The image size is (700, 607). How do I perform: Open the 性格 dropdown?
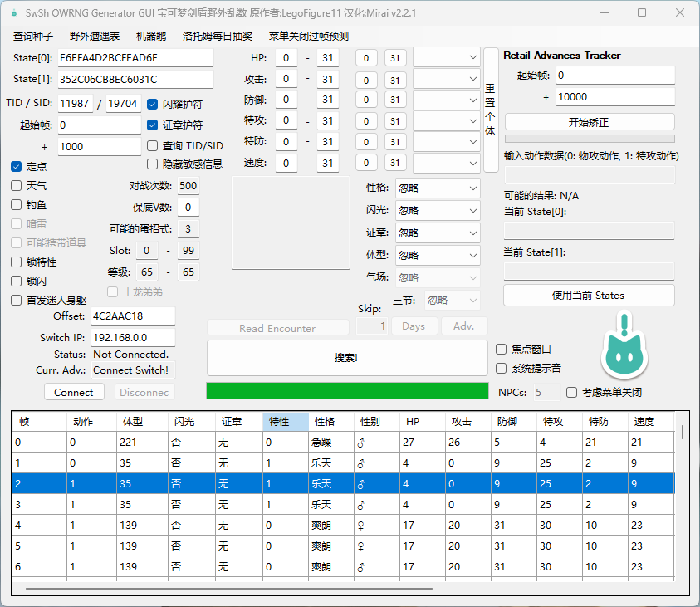click(x=438, y=188)
